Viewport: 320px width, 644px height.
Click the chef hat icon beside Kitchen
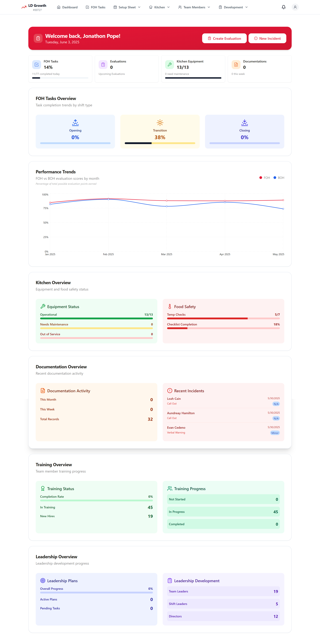[151, 7]
